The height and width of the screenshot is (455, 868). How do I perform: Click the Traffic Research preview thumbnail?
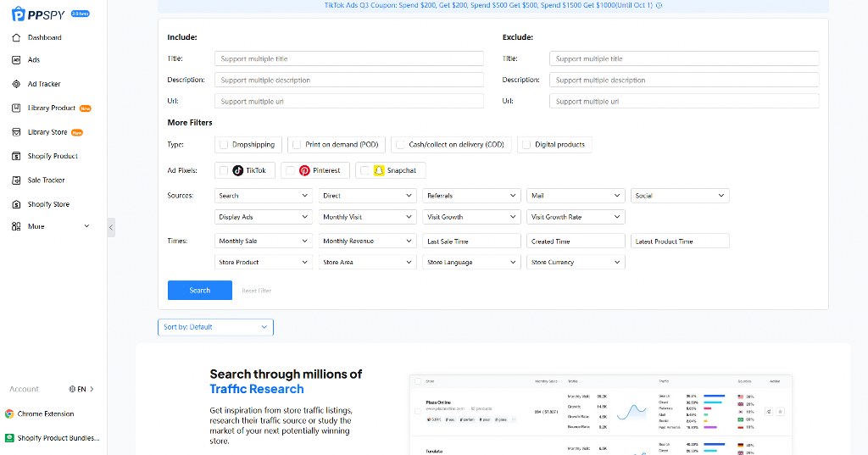pyautogui.click(x=601, y=415)
